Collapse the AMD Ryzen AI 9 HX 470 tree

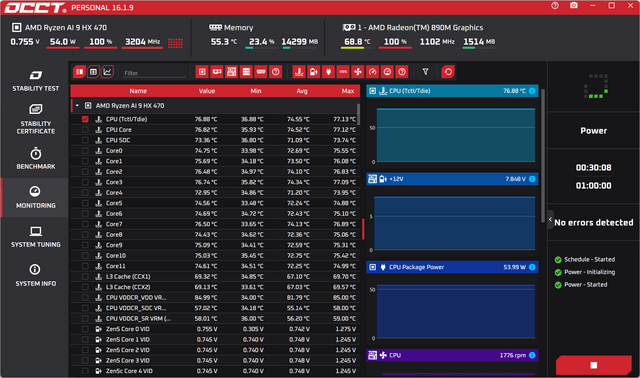coord(77,105)
